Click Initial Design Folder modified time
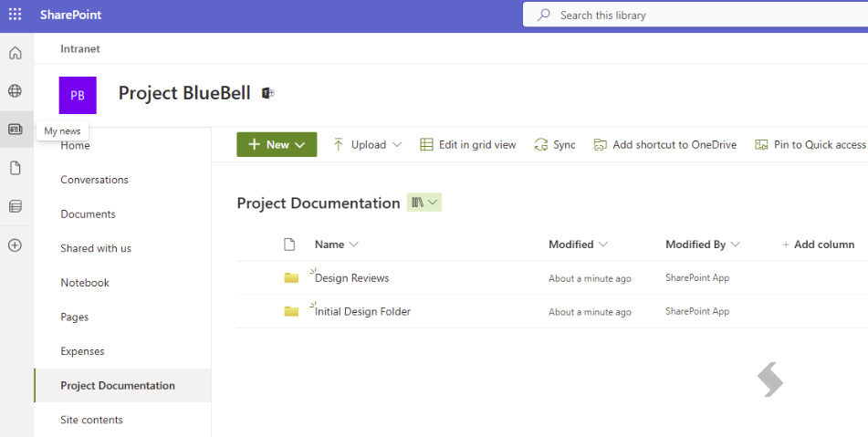Screen dimensions: 868x437 590,313
